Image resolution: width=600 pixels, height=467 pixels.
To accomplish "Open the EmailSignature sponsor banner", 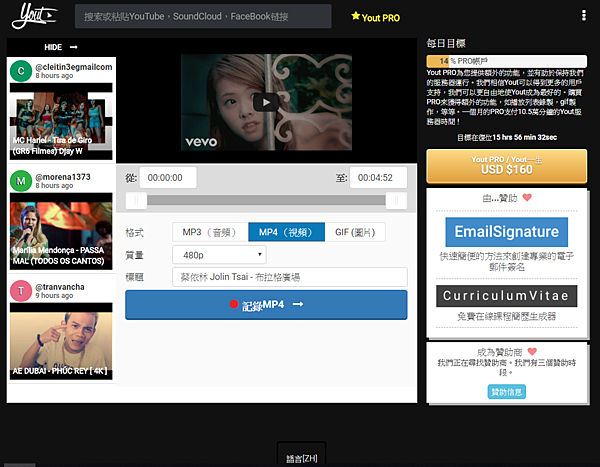I will pos(507,232).
